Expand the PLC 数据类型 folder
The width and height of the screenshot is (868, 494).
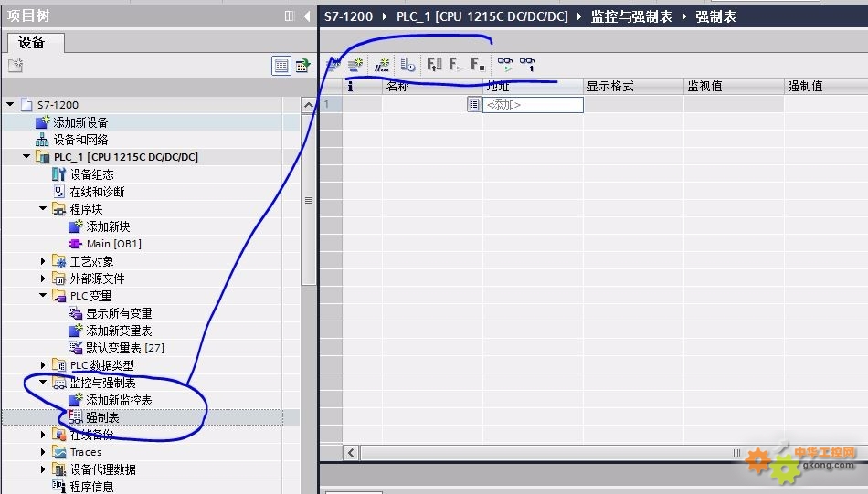43,365
